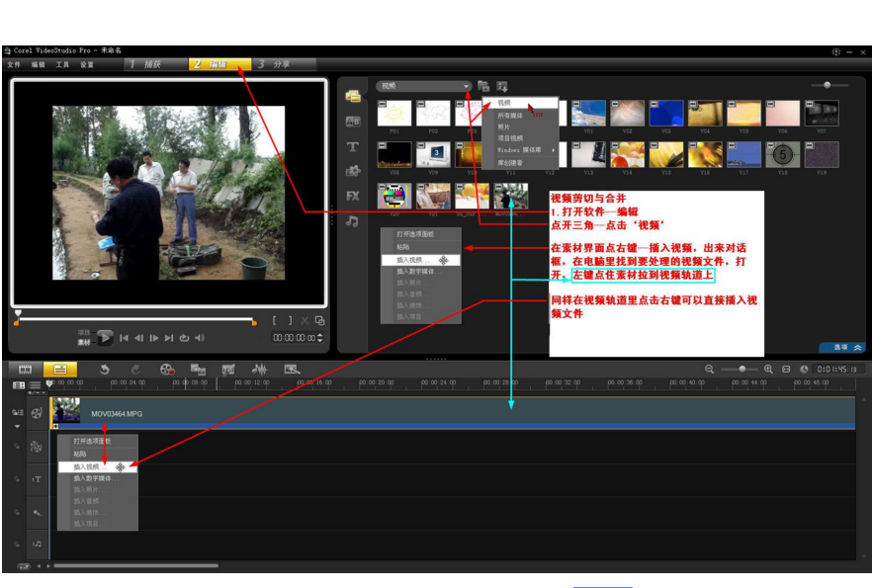
Task: Switch preview mode to 项目 (Project)
Action: pyautogui.click(x=84, y=332)
